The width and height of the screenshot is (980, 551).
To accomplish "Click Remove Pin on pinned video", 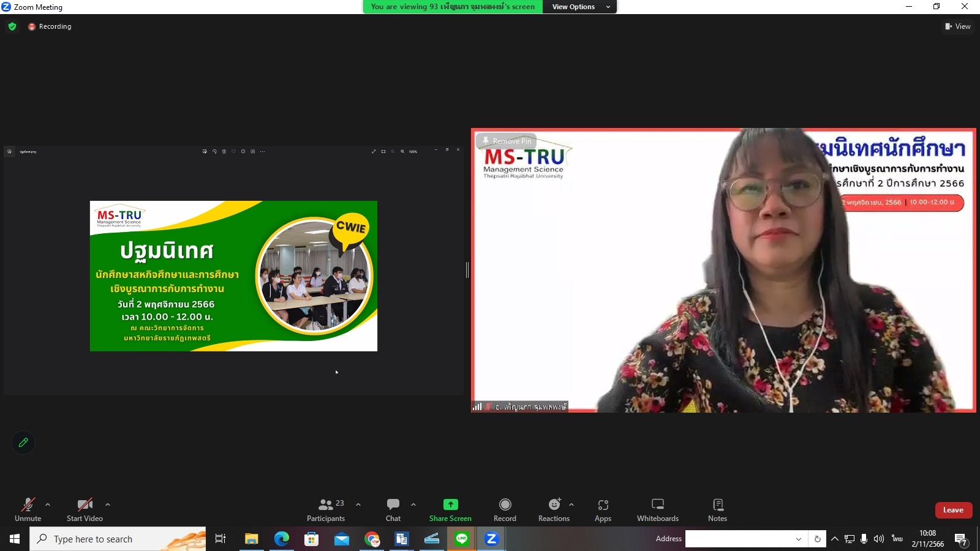I will pos(507,141).
